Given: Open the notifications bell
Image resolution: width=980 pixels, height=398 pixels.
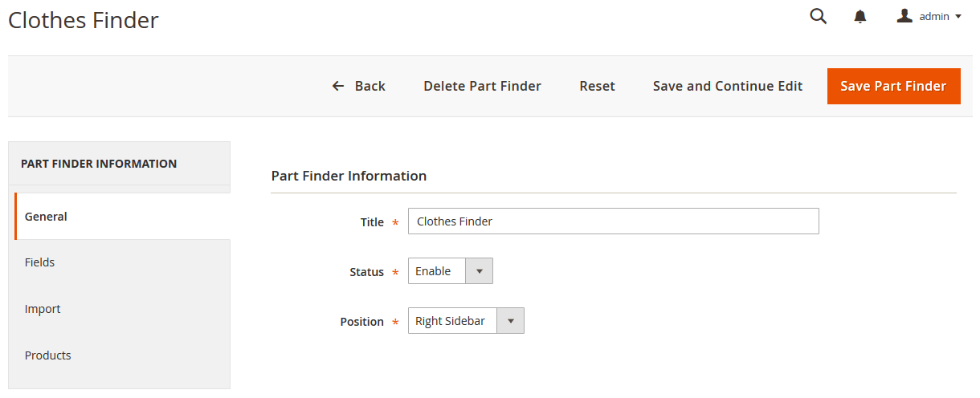Looking at the screenshot, I should click(860, 17).
